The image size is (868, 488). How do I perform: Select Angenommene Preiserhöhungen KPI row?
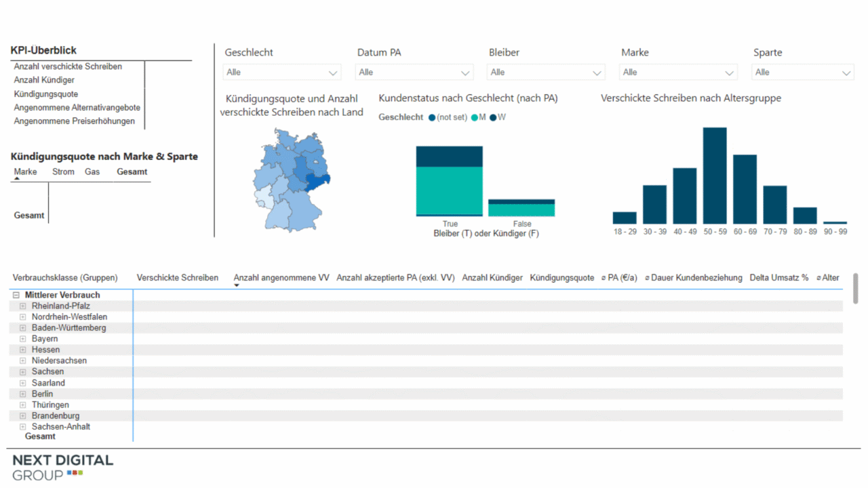pyautogui.click(x=75, y=121)
